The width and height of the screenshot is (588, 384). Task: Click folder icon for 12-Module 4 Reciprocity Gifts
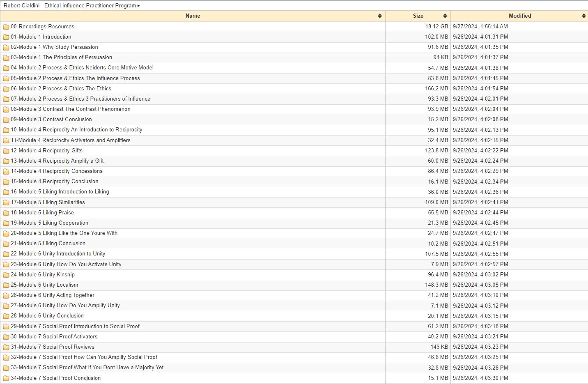(x=6, y=151)
